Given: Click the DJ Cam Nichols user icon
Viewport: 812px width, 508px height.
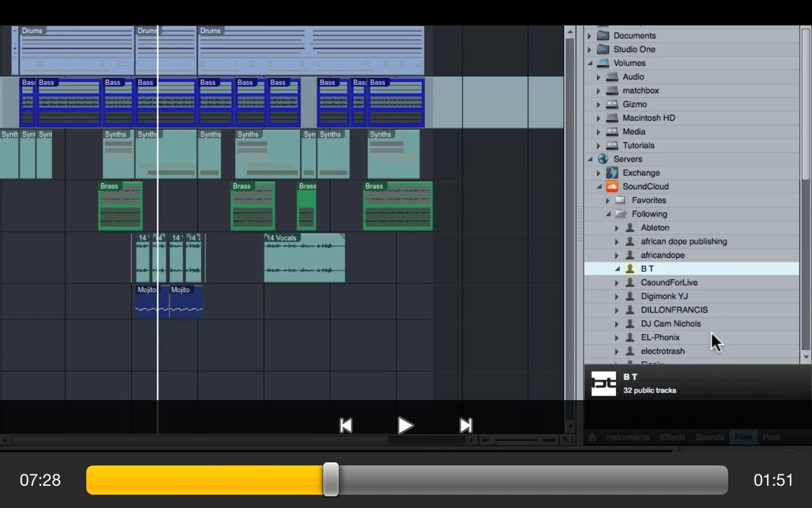Looking at the screenshot, I should pos(630,324).
